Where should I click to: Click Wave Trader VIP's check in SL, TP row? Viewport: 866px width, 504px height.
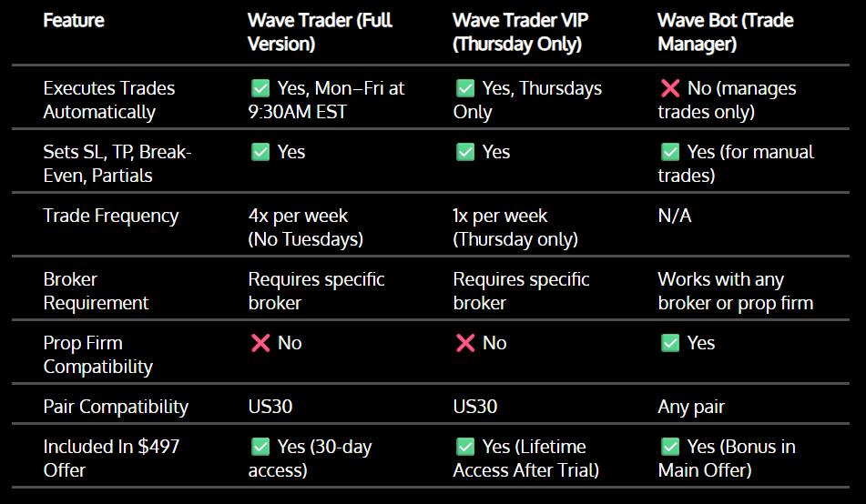coord(465,152)
